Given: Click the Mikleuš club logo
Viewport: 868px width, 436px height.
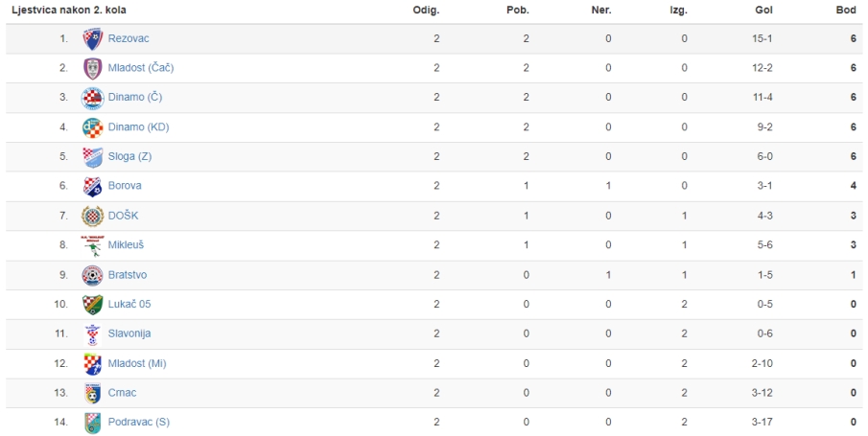Looking at the screenshot, I should pyautogui.click(x=92, y=245).
